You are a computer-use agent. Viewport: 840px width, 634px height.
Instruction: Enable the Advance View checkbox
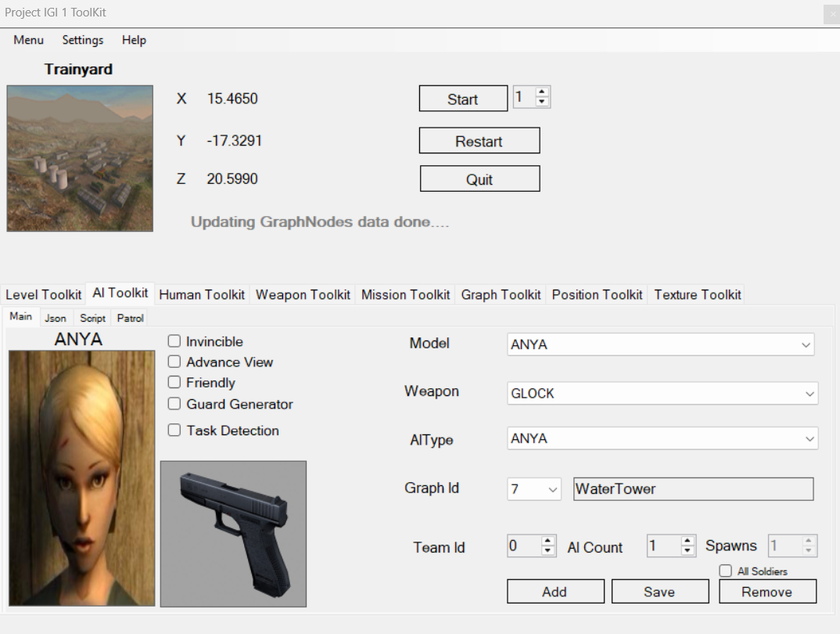tap(174, 362)
